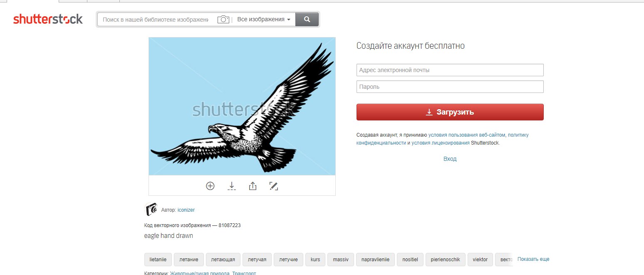
Task: Click the download preview icon under image
Action: tap(232, 186)
